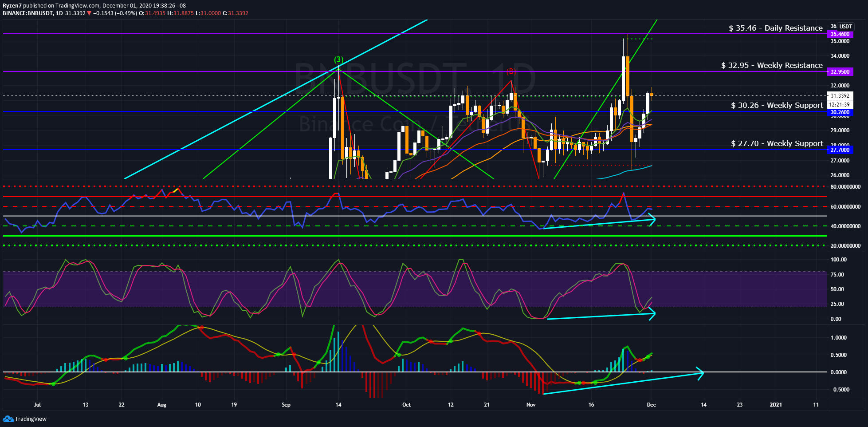Image resolution: width=868 pixels, height=427 pixels.
Task: Select the high value H:31.8875
Action: pos(181,13)
